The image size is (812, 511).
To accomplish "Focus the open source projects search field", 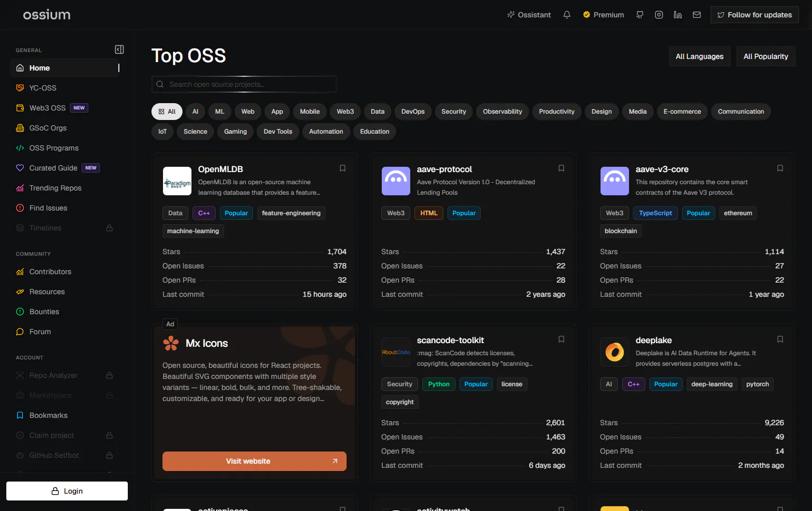I will coord(244,84).
